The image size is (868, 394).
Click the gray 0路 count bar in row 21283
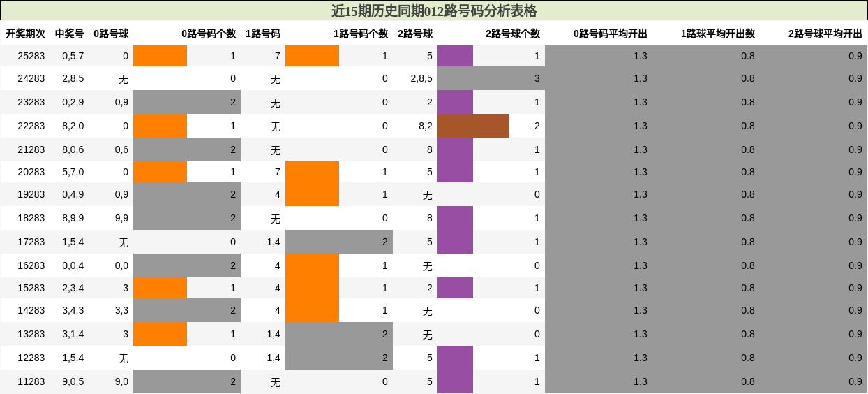coord(187,149)
